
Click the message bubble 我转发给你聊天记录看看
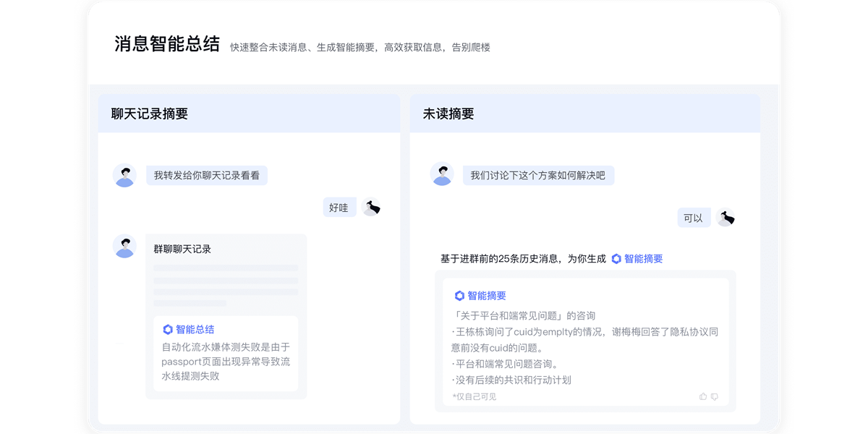pos(207,175)
